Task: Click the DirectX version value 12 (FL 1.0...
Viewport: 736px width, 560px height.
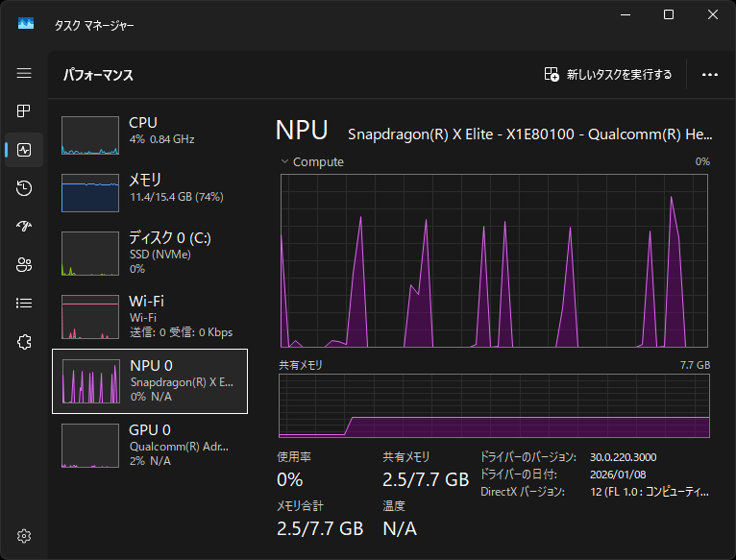Action: 650,492
